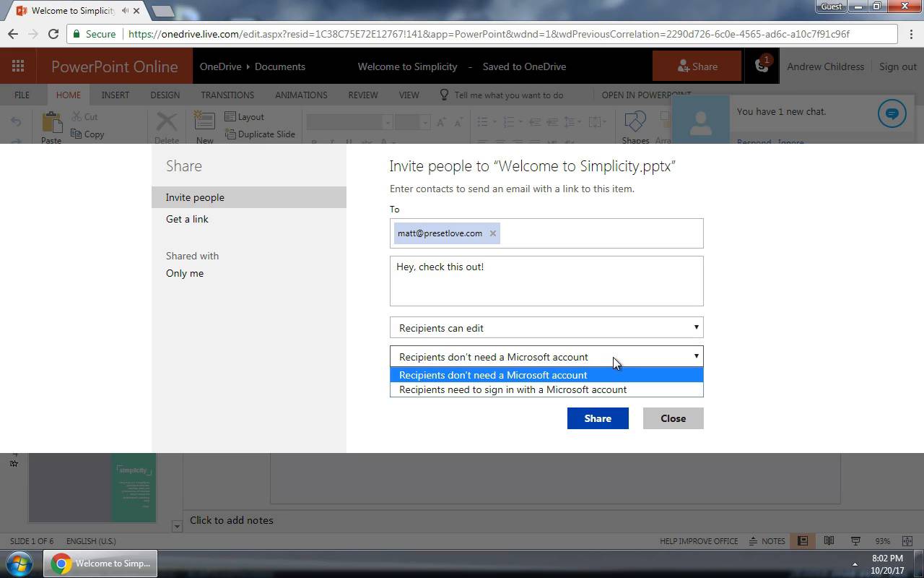Open Windows Start menu orb
Viewport: 924px width, 578px height.
pyautogui.click(x=19, y=564)
